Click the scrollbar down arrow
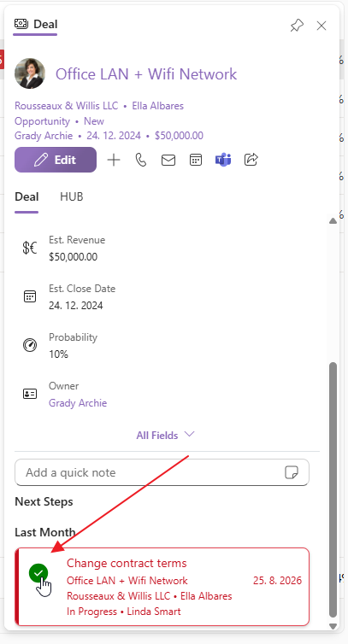Screen dimensions: 348x644 click(333, 627)
